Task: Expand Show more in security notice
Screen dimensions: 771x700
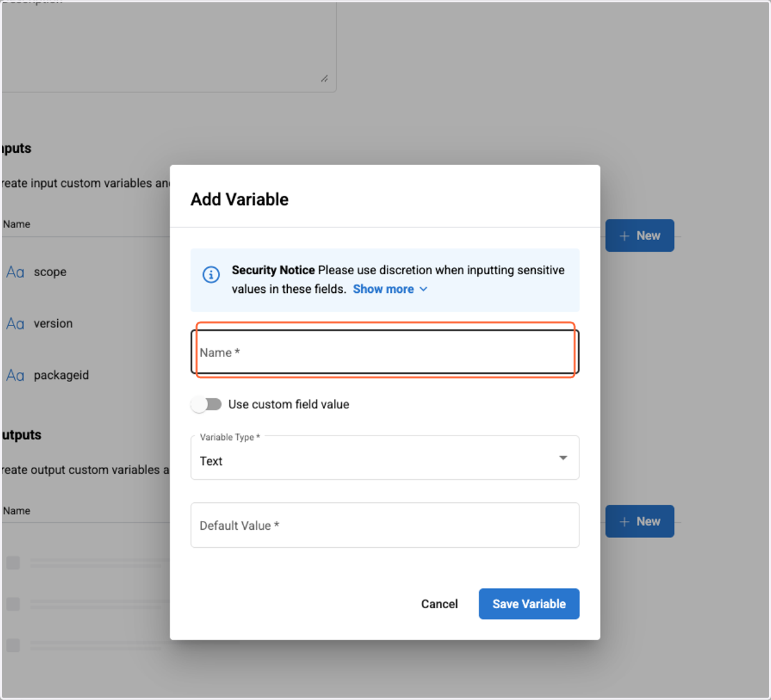Action: [390, 289]
